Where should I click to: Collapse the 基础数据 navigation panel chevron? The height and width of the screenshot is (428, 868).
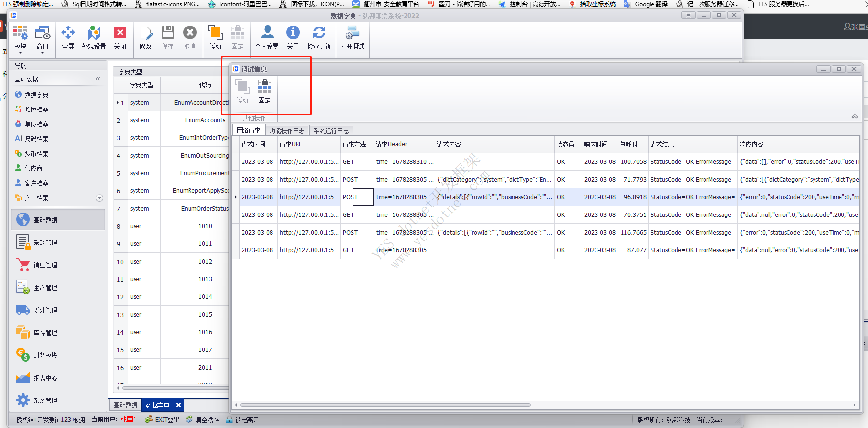click(98, 79)
